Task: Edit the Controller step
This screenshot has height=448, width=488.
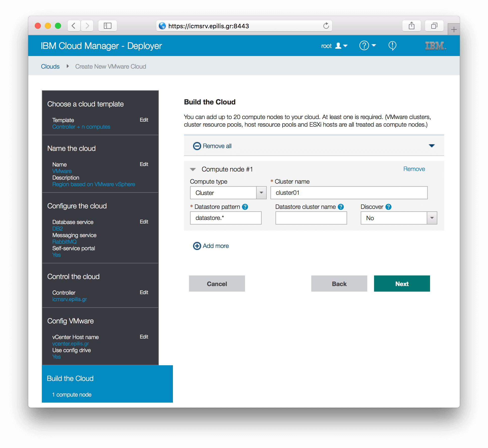Action: (x=144, y=292)
